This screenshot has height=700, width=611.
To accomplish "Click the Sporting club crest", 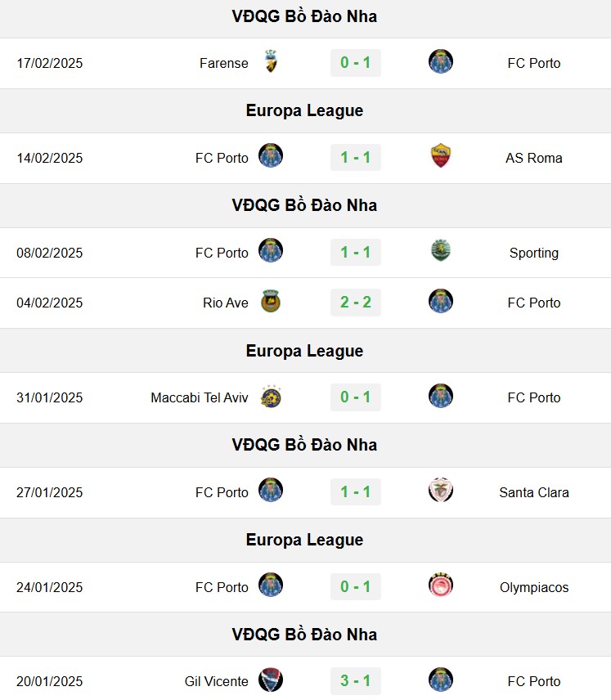I will coord(440,250).
